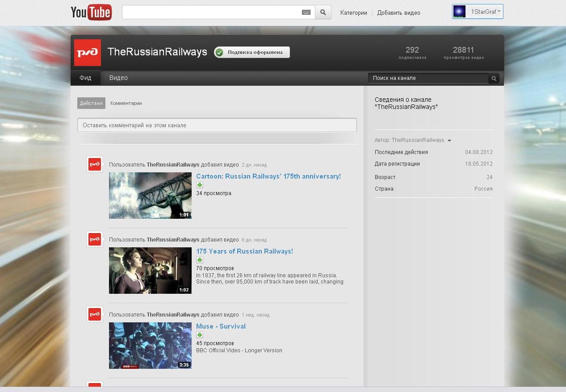Click RZD avatar beside 175 Years post
Viewport: 566px width, 392px height.
(x=95, y=239)
